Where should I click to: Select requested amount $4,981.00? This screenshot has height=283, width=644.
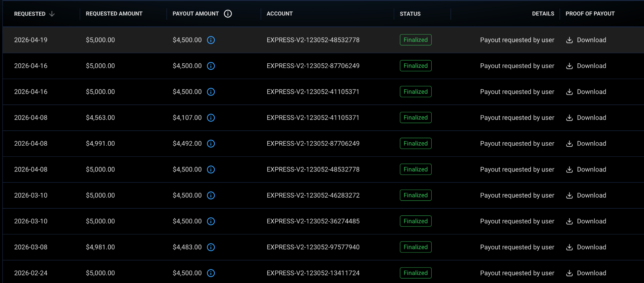tap(100, 247)
